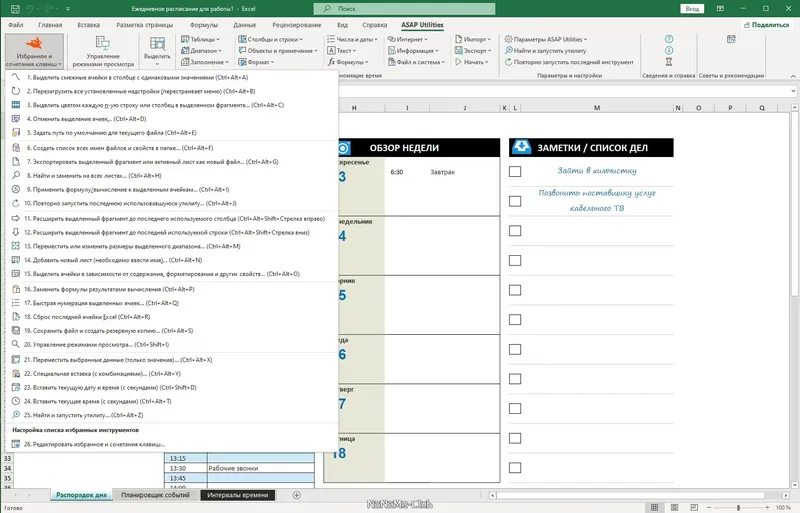Click the Поделиться button
Viewport: 800px width, 513px height.
coord(767,25)
